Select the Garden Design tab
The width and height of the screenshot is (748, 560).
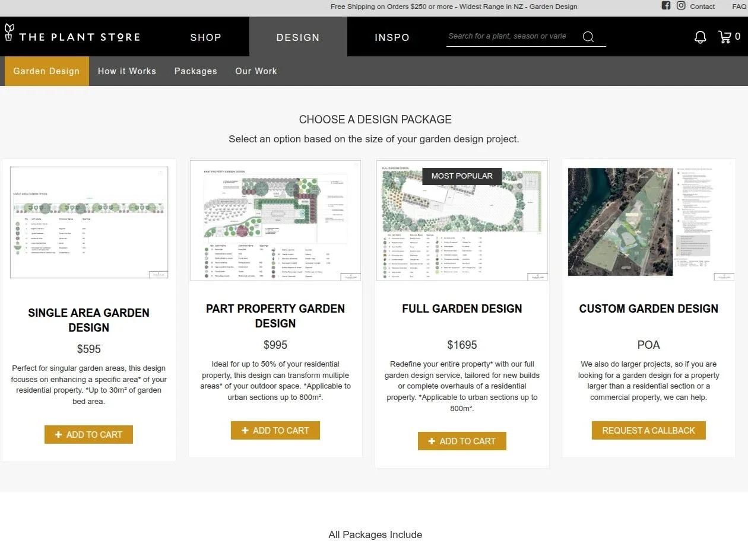click(46, 71)
